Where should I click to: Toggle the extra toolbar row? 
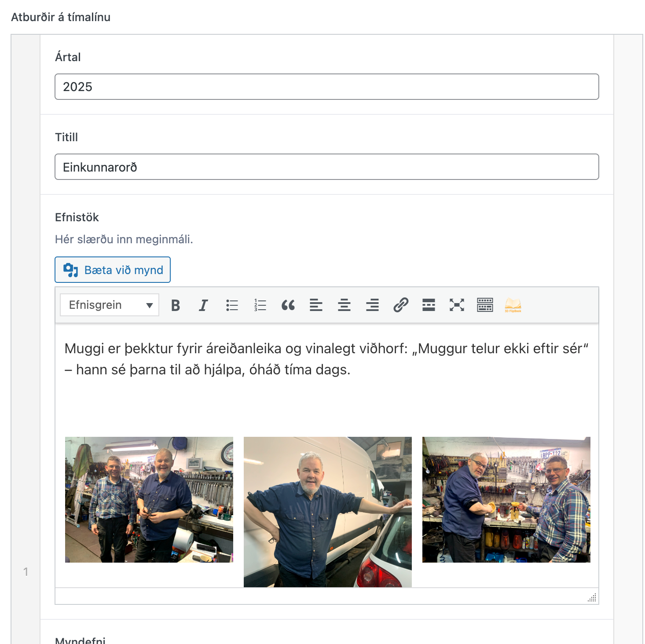(x=485, y=305)
